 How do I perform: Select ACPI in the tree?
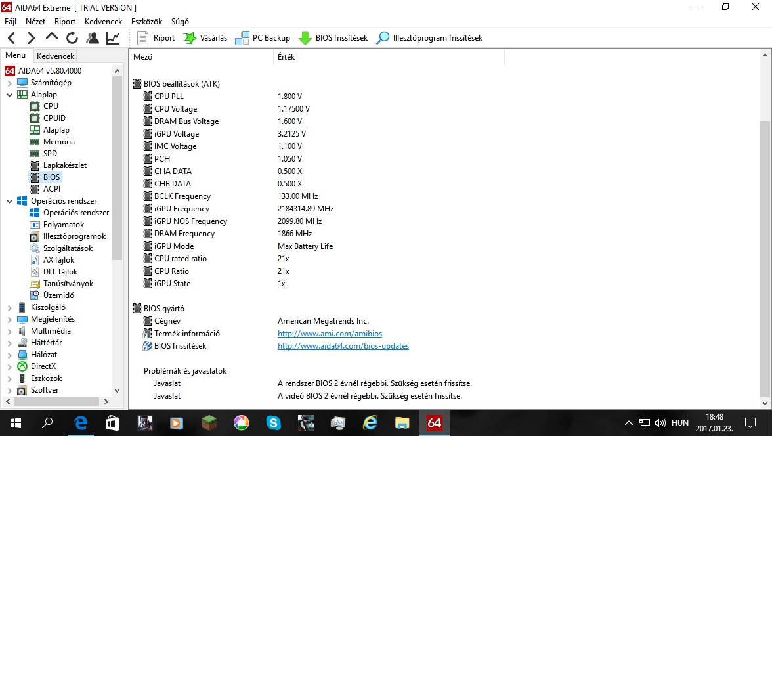(52, 189)
